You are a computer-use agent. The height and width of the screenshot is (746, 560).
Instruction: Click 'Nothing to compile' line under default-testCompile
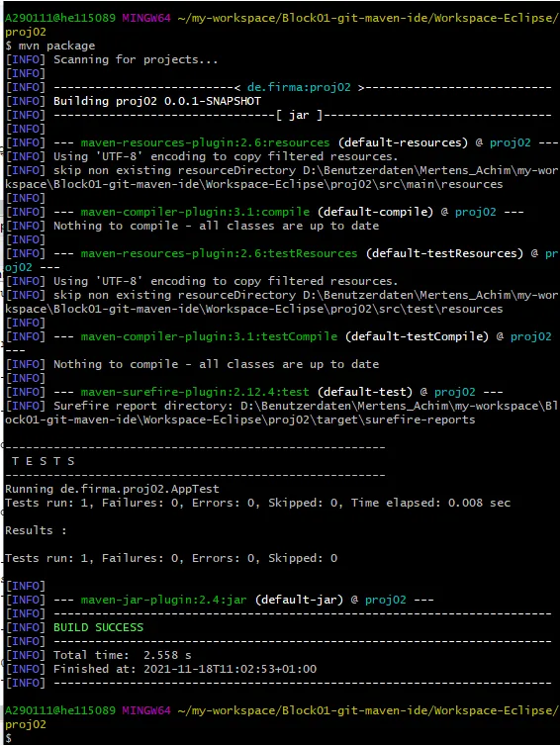[216, 364]
